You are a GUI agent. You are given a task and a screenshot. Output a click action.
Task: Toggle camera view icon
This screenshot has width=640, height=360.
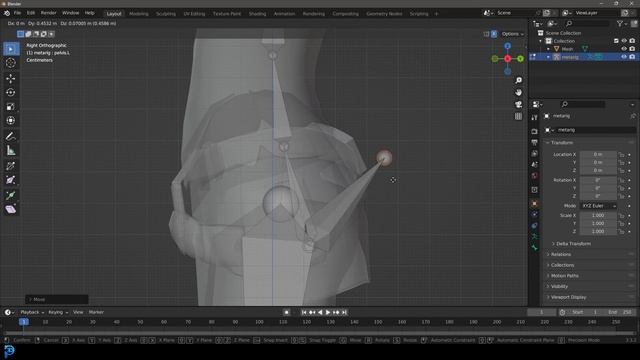click(x=518, y=104)
